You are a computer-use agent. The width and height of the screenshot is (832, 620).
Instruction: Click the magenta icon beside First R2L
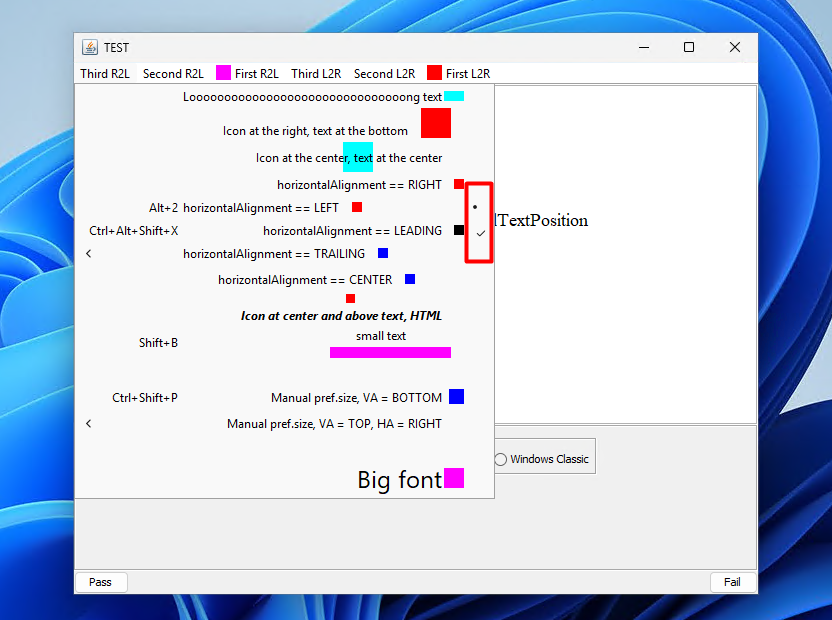point(224,73)
